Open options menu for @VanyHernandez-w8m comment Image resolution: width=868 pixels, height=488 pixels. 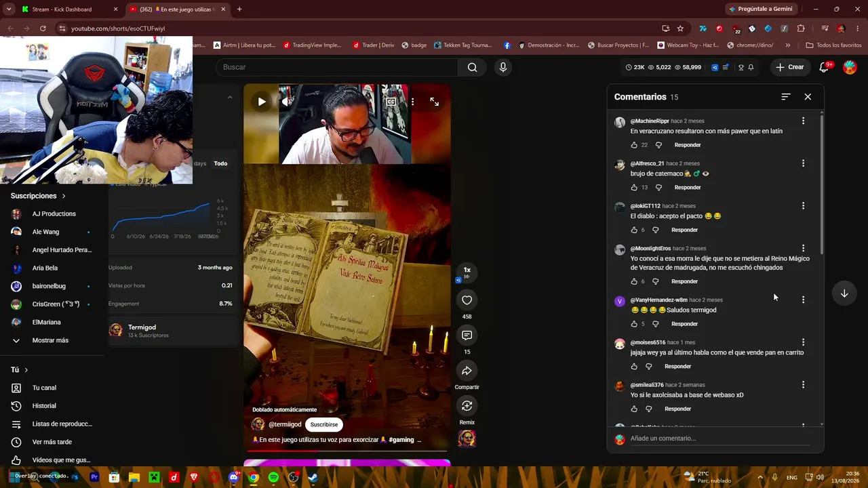803,300
